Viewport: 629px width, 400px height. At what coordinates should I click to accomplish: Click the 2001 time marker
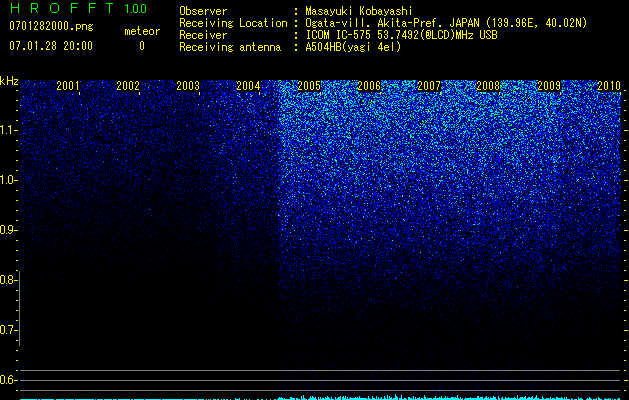tap(68, 85)
